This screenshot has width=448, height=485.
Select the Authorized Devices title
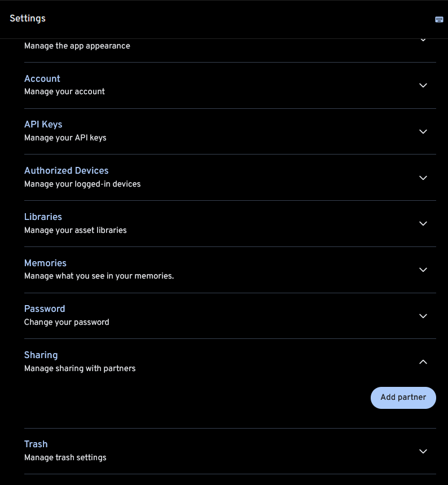66,171
